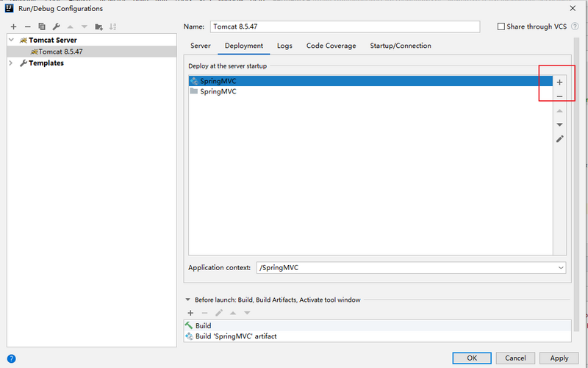Click the IntelliJ logo in the title bar
Viewport: 588px width, 368px height.
10,8
